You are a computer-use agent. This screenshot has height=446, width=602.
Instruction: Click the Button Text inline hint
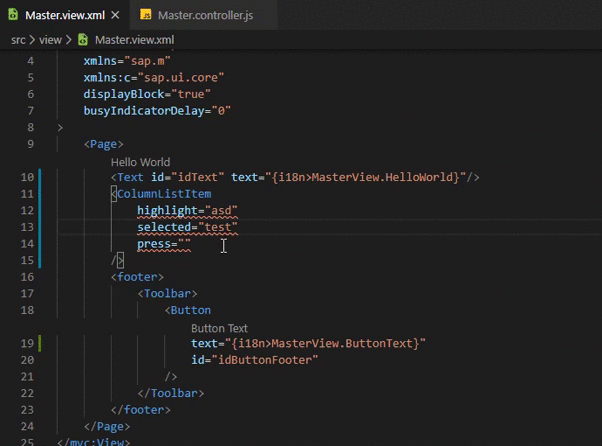tap(219, 329)
